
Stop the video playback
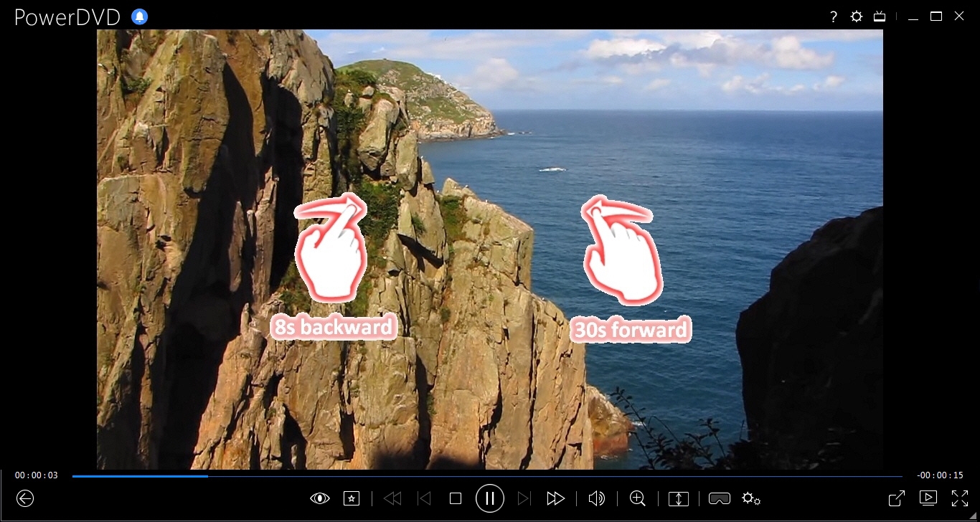456,498
